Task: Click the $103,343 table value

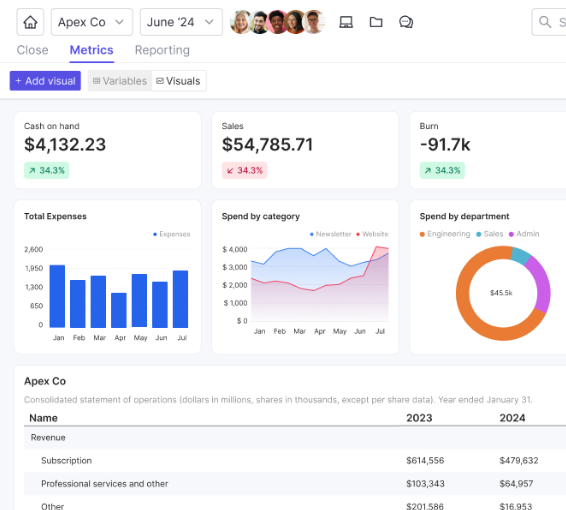Action: pyautogui.click(x=425, y=484)
